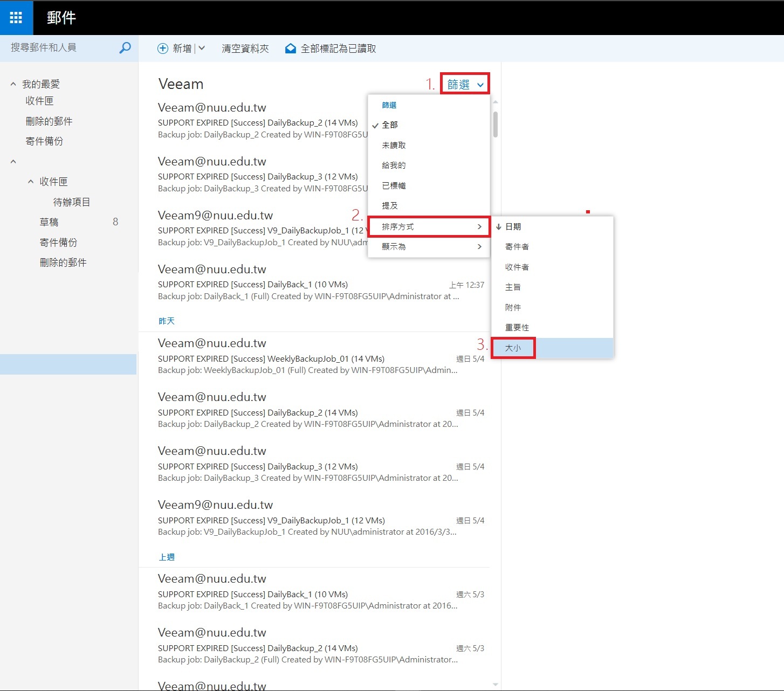Open 草稿 folder
The image size is (784, 691).
(49, 222)
